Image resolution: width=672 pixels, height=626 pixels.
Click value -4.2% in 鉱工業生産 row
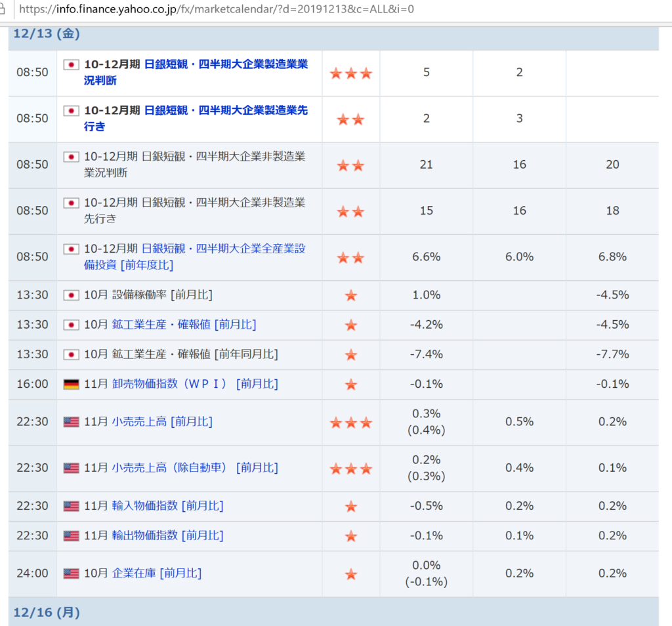click(x=427, y=324)
